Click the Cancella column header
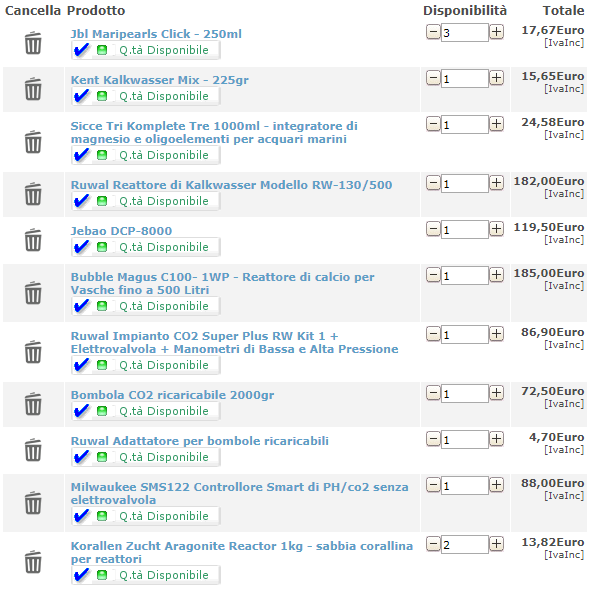Viewport: 594px width, 591px height. coord(33,11)
